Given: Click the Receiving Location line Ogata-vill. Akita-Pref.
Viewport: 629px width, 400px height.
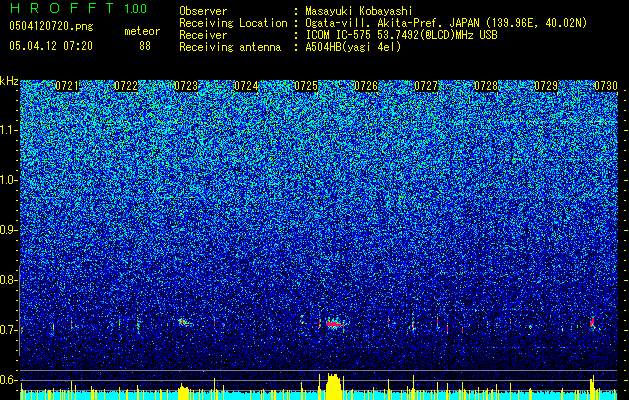Looking at the screenshot, I should pyautogui.click(x=446, y=23).
